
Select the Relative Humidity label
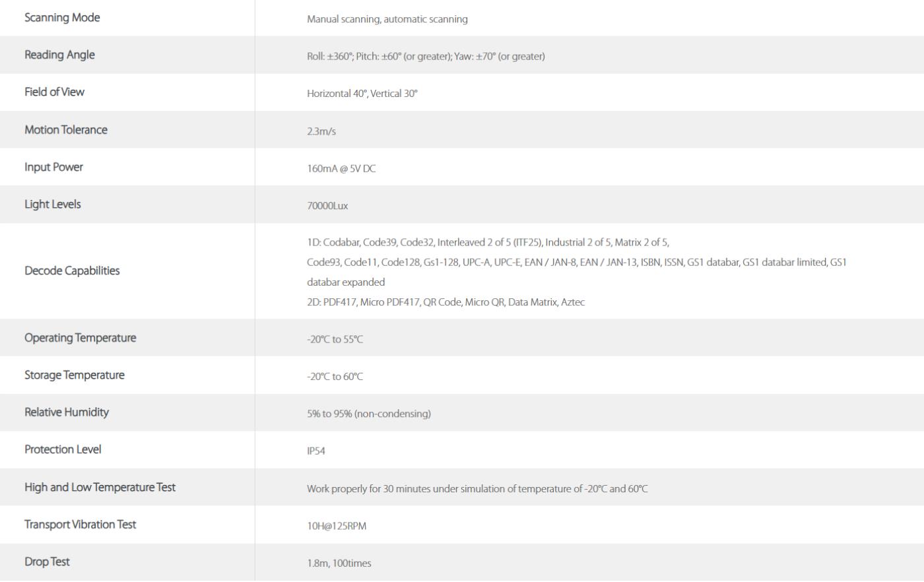67,412
